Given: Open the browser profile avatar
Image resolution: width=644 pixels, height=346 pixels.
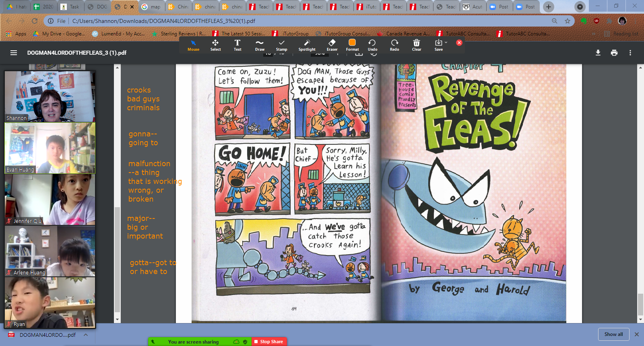Looking at the screenshot, I should click(622, 21).
